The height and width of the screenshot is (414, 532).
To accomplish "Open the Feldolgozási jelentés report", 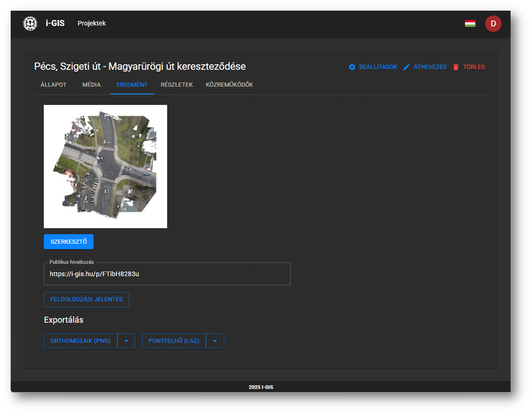I will pyautogui.click(x=86, y=300).
